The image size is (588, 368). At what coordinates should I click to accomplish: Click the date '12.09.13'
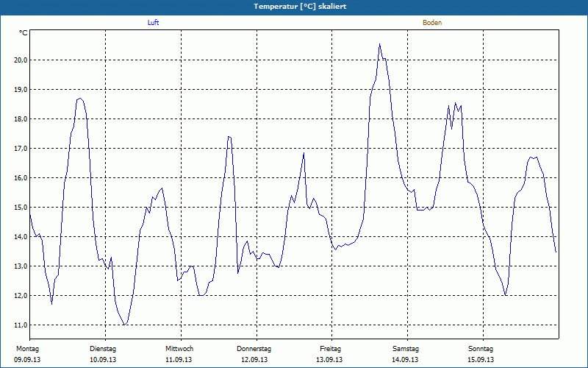254,360
